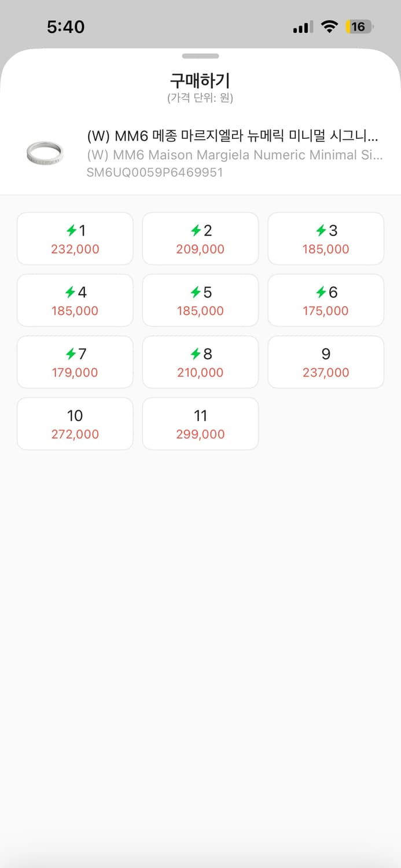Tap model number SM6UQ0059P6469951
This screenshot has height=868, width=401.
(154, 172)
